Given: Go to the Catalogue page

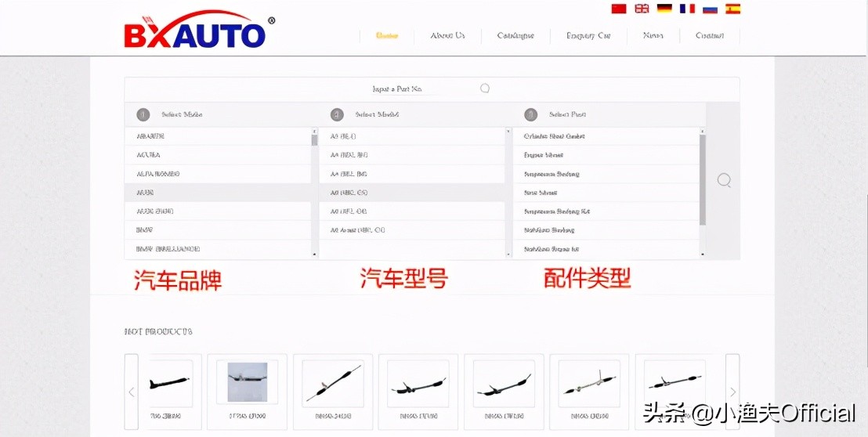Looking at the screenshot, I should click(x=515, y=35).
